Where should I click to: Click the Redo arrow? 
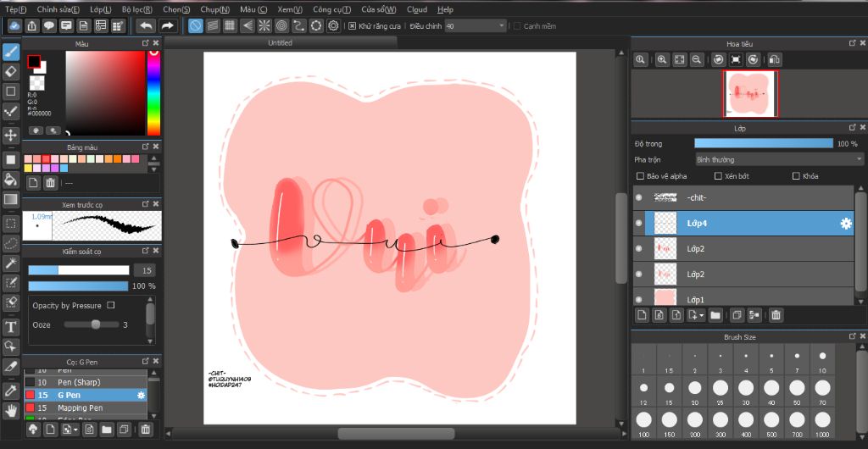[x=167, y=26]
